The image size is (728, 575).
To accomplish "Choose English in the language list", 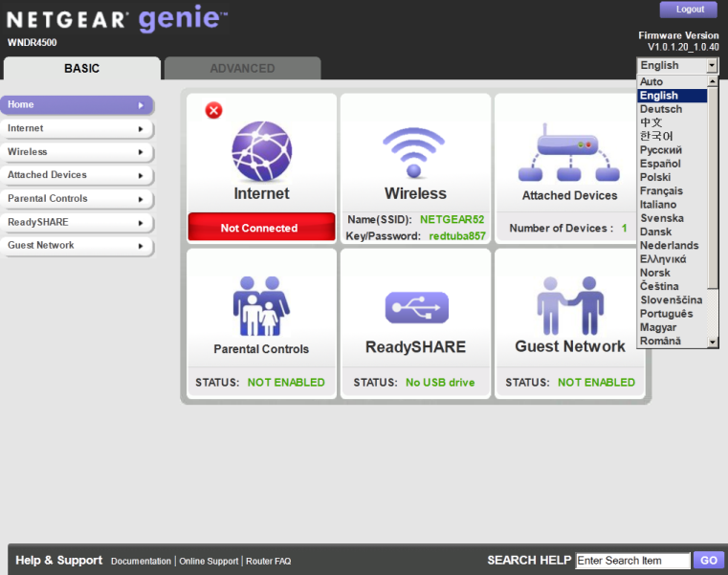I will [x=673, y=96].
